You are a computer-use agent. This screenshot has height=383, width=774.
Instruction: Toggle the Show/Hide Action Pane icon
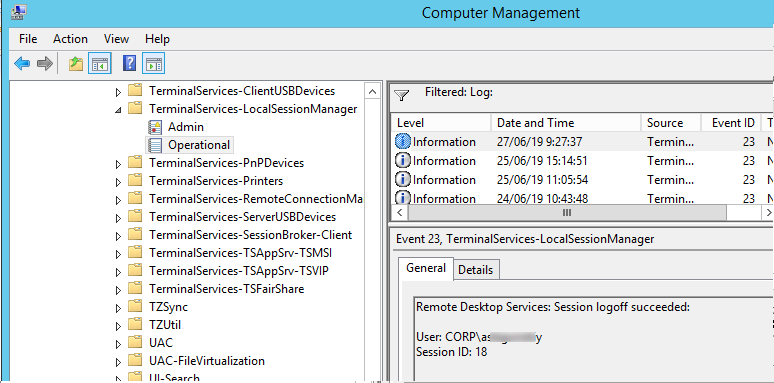tap(154, 63)
